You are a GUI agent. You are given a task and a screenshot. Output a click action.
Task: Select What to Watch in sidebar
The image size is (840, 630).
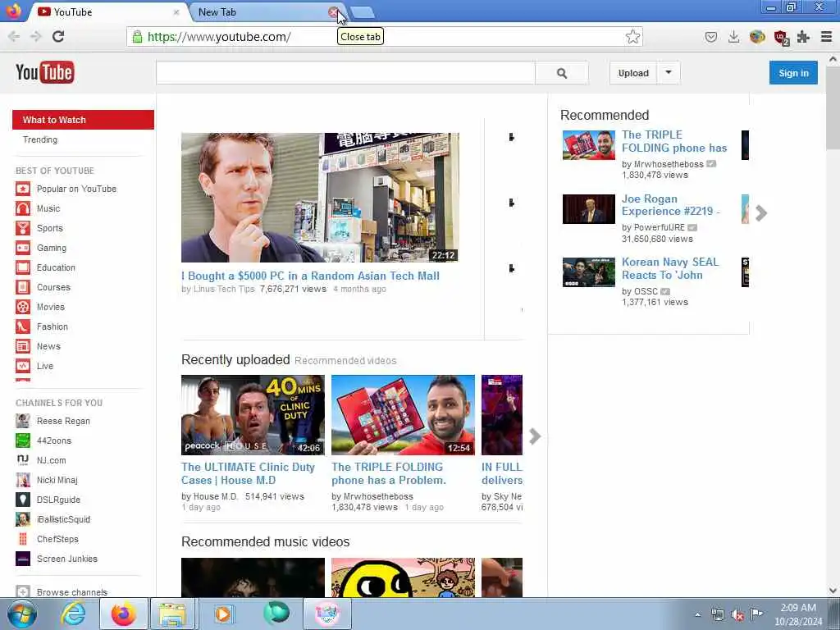pyautogui.click(x=83, y=120)
